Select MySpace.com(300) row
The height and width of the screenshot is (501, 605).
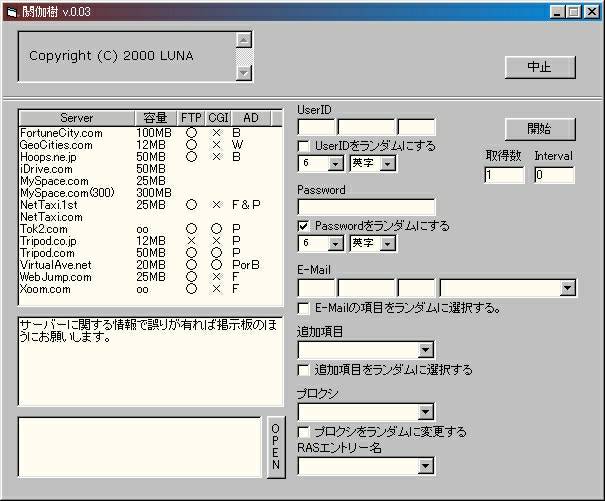pos(150,193)
